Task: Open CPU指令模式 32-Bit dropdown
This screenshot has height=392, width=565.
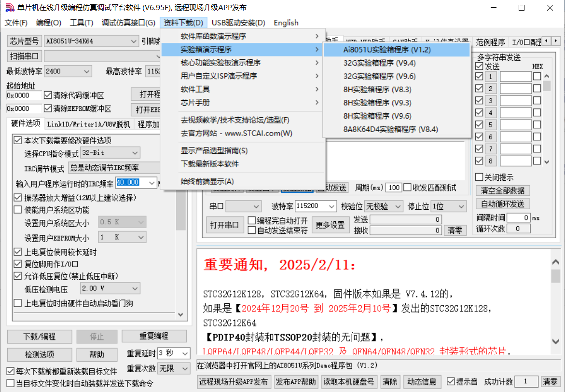Action: [x=110, y=153]
